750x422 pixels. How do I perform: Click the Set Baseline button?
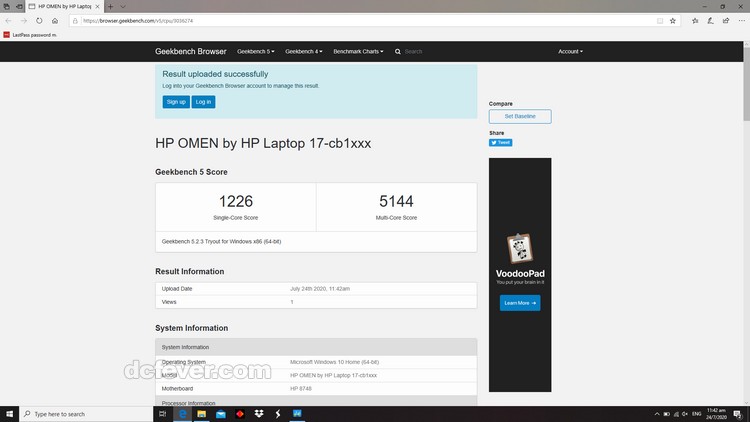point(520,116)
